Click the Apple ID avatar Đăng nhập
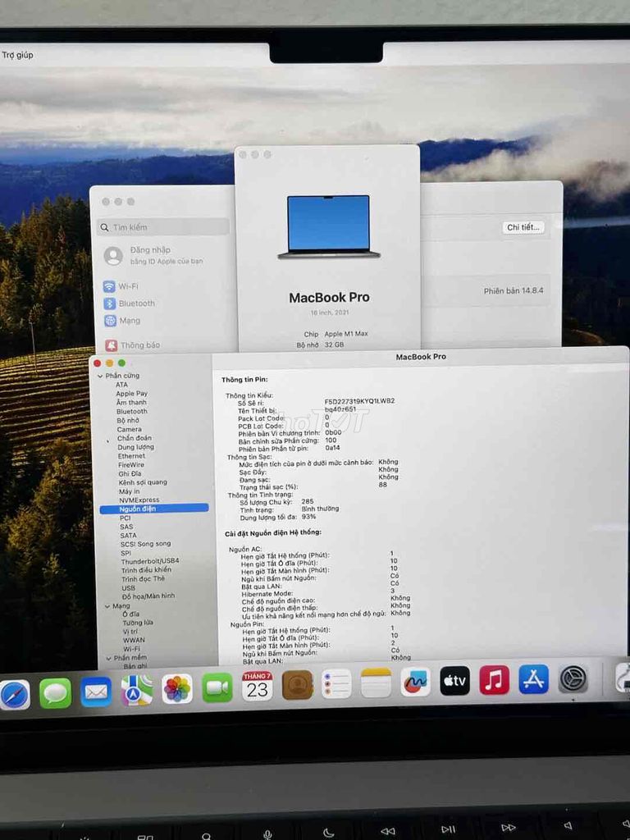 [x=113, y=256]
